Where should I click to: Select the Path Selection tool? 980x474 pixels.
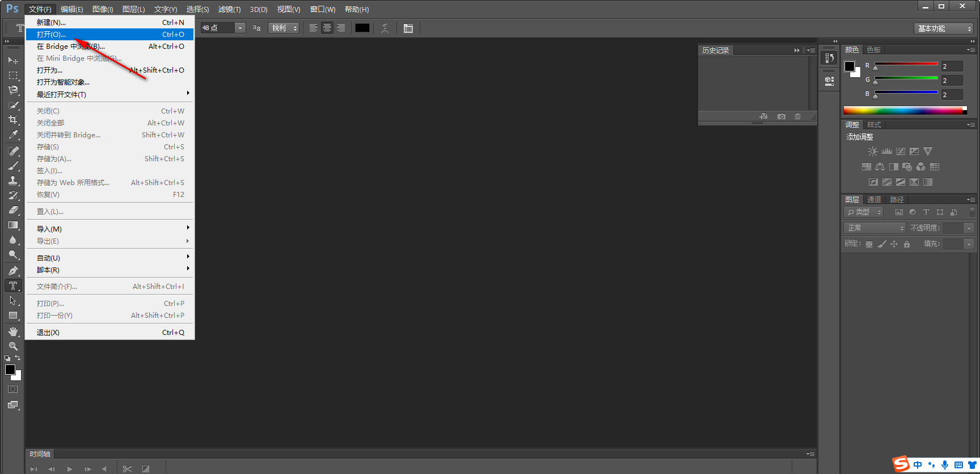[x=13, y=300]
